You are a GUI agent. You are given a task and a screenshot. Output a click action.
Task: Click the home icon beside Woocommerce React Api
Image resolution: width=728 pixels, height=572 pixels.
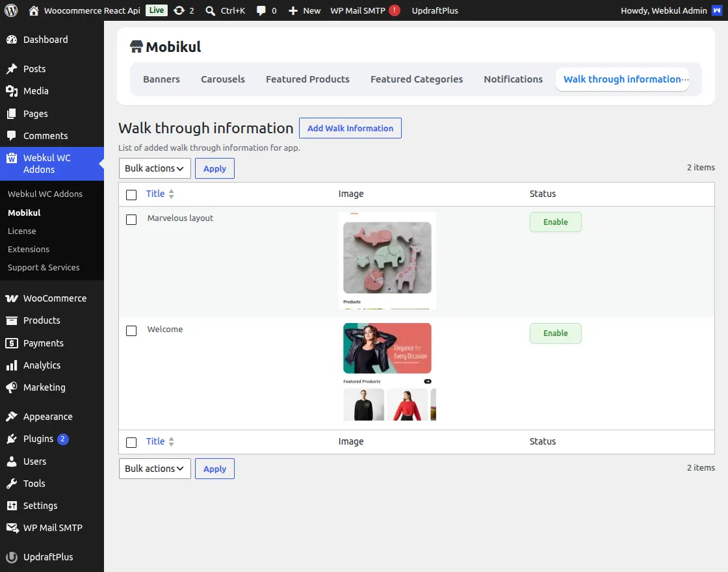pos(33,10)
